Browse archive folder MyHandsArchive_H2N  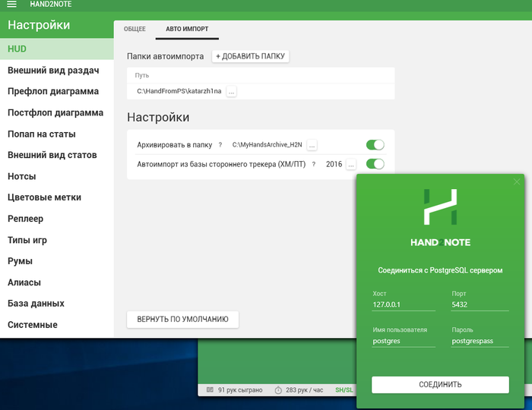click(312, 145)
